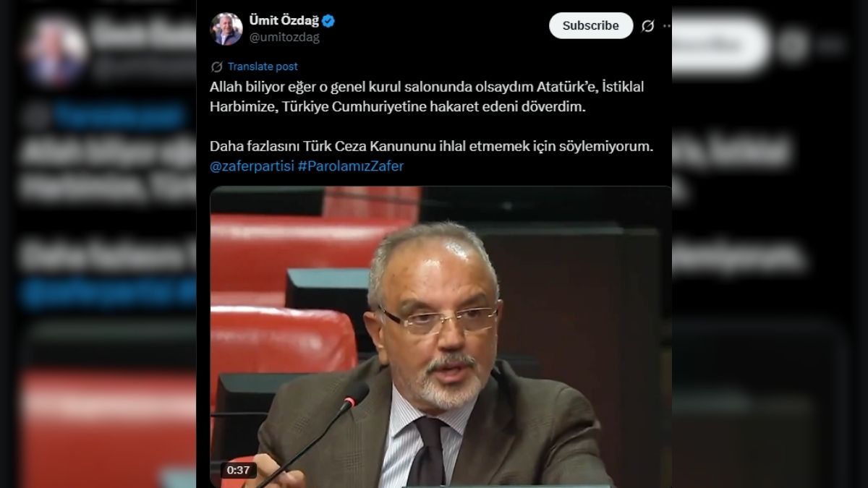Visit the @zaferpartisi mention
868x488 pixels.
(x=252, y=166)
